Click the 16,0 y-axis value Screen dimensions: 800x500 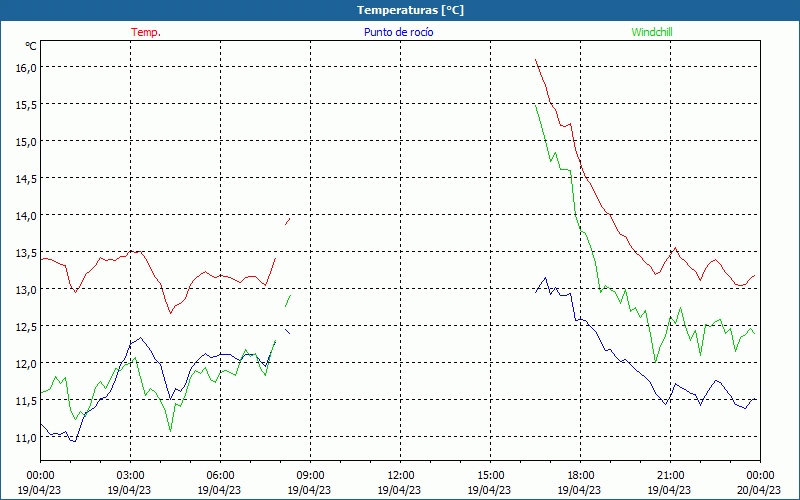tap(26, 68)
